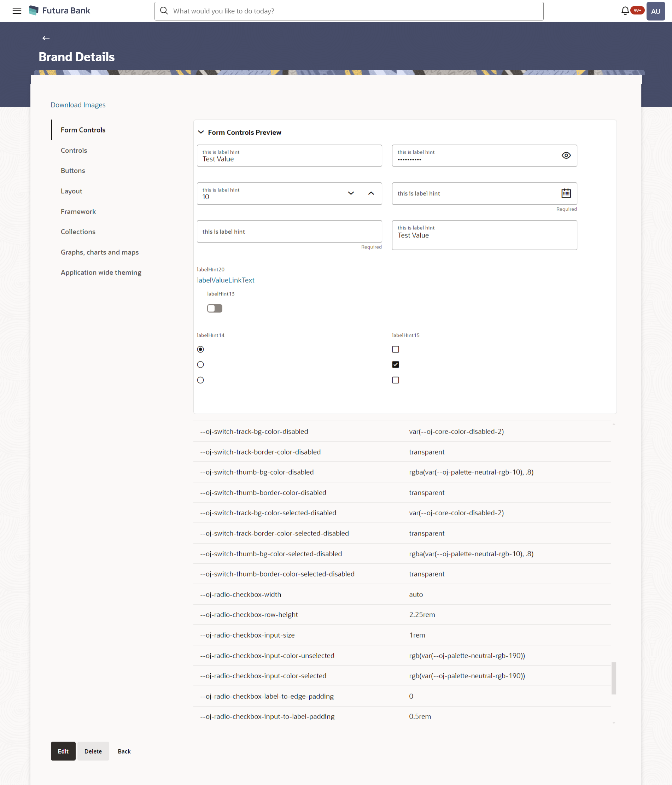The height and width of the screenshot is (785, 672).
Task: Select the first labelHint14 radio button
Action: 200,349
